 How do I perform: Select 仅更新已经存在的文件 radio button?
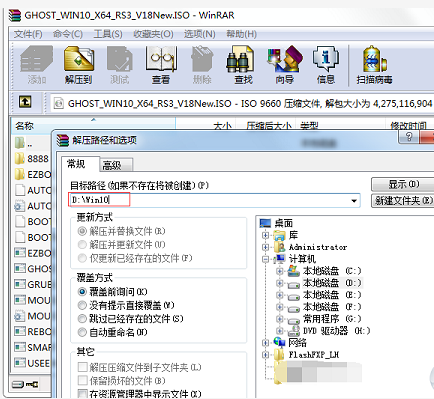click(x=82, y=258)
